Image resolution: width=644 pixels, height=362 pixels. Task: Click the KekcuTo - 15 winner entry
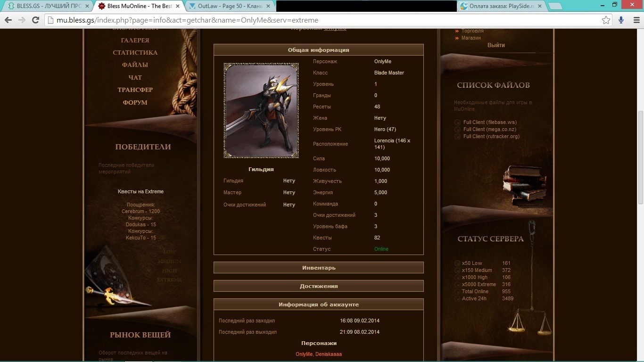pyautogui.click(x=140, y=238)
